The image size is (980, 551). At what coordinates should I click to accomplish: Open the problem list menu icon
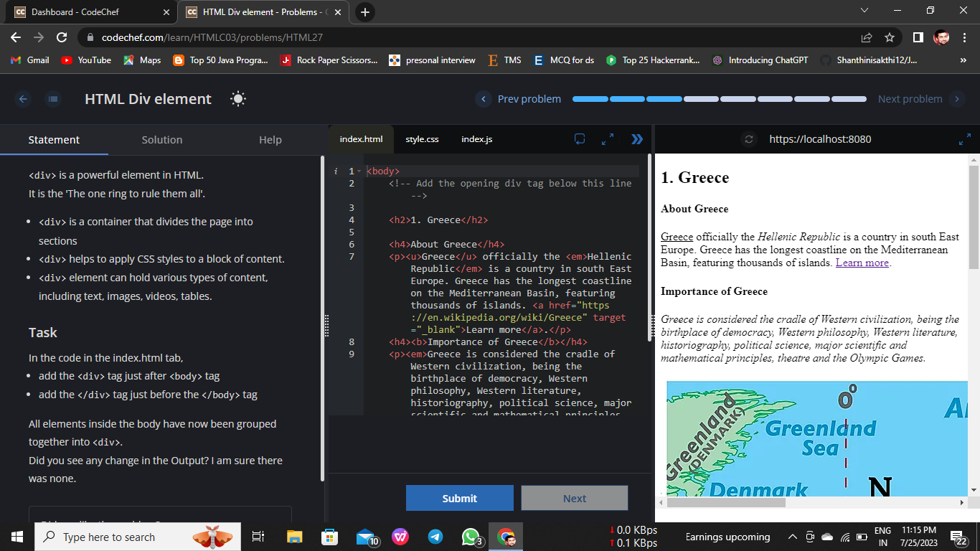pos(53,99)
